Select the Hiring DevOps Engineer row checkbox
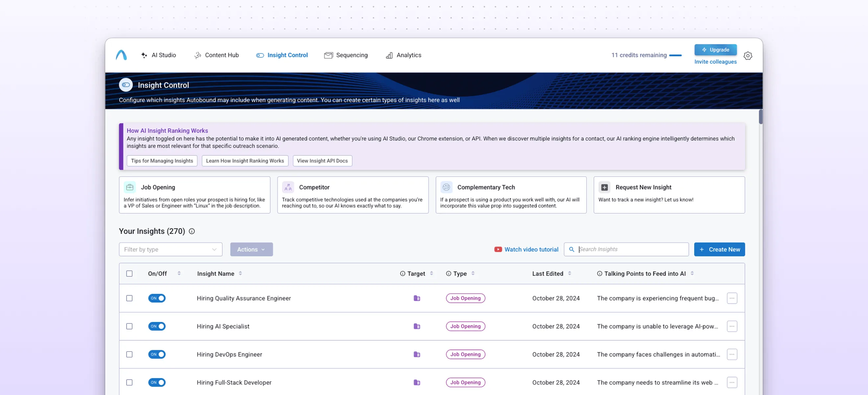868x395 pixels. [x=130, y=354]
